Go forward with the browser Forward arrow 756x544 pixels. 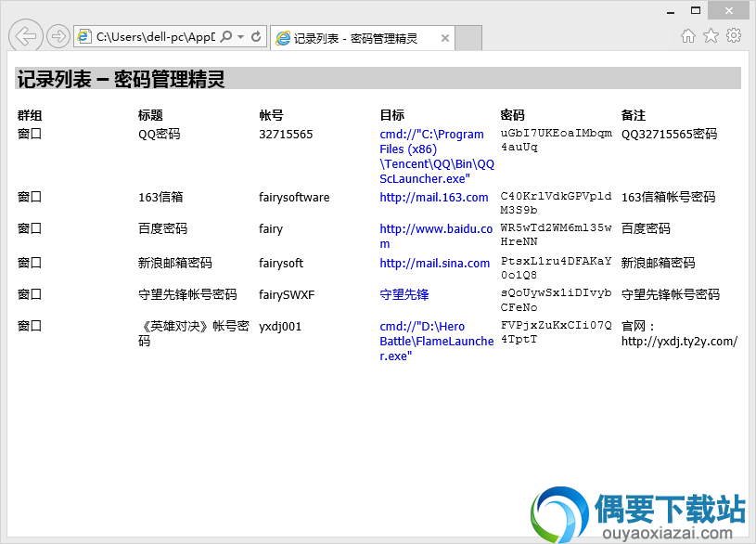[58, 36]
